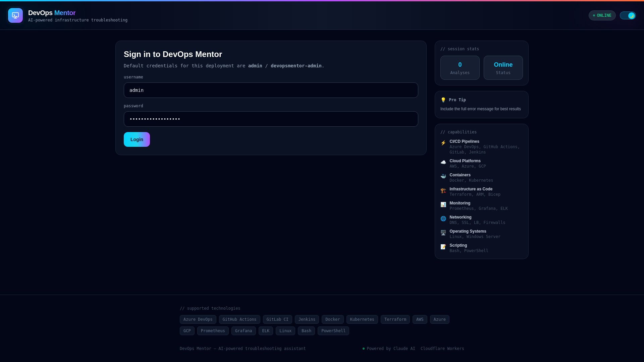Click the Powered by Claude AI text

391,349
